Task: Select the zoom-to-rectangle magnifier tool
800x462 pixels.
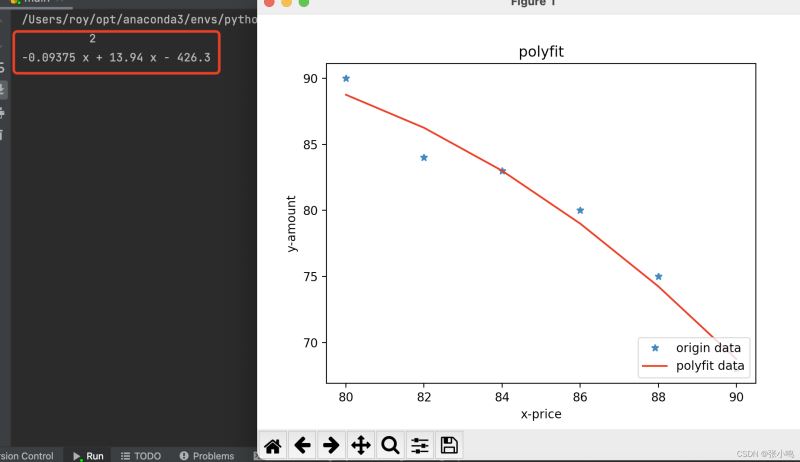Action: 390,445
